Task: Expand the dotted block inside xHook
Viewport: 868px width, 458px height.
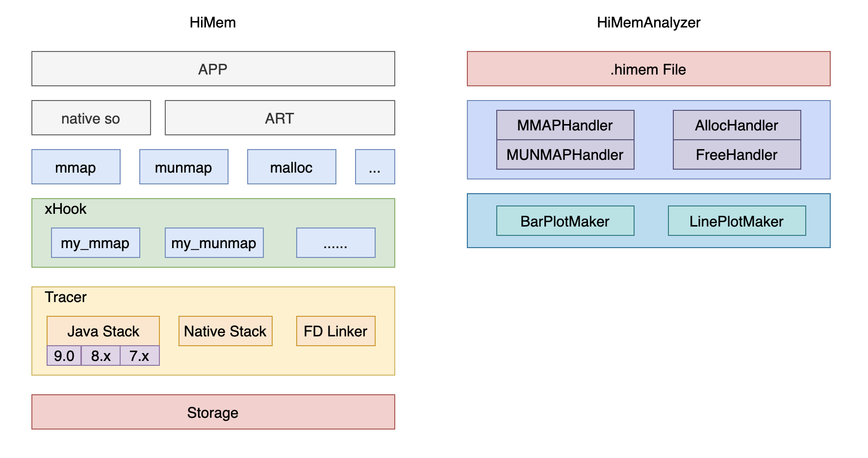Action: click(335, 242)
